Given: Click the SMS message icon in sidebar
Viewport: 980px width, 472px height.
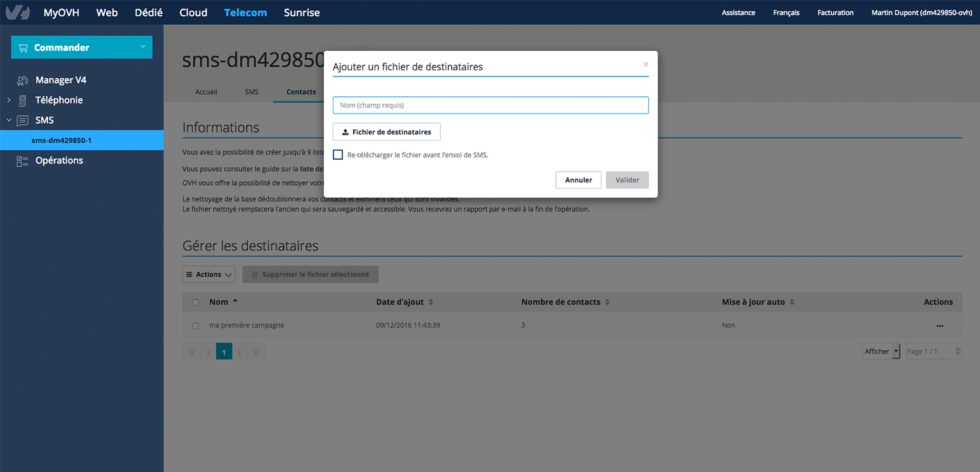Looking at the screenshot, I should click(x=22, y=120).
